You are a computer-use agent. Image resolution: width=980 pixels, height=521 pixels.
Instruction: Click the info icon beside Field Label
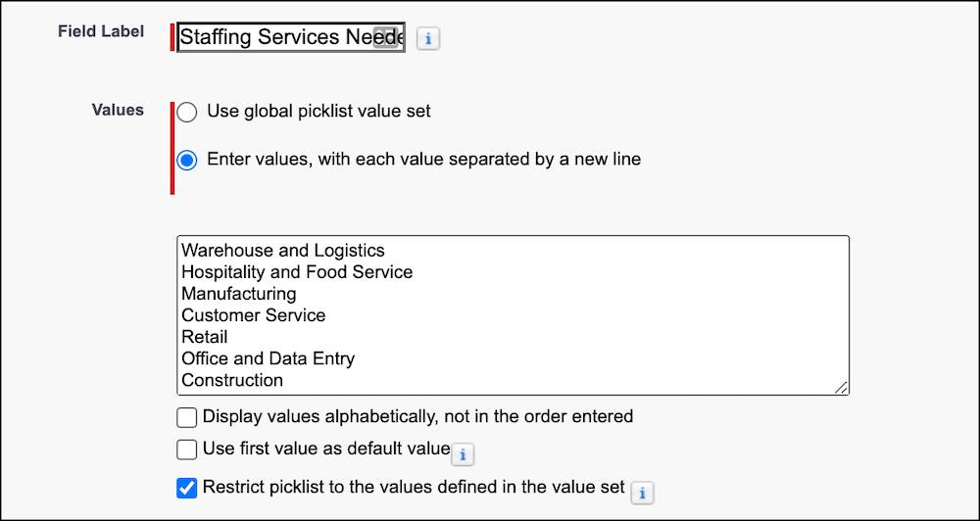[x=428, y=38]
